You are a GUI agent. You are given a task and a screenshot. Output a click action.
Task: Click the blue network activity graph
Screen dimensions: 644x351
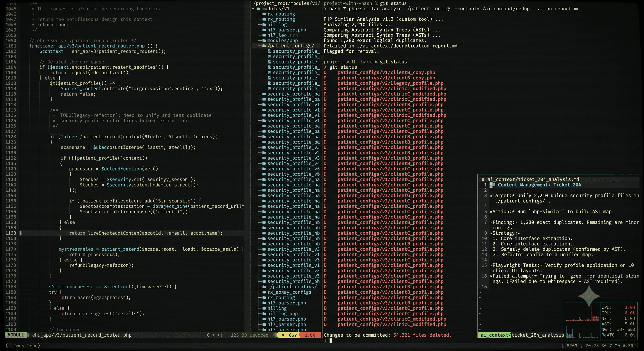(582, 332)
